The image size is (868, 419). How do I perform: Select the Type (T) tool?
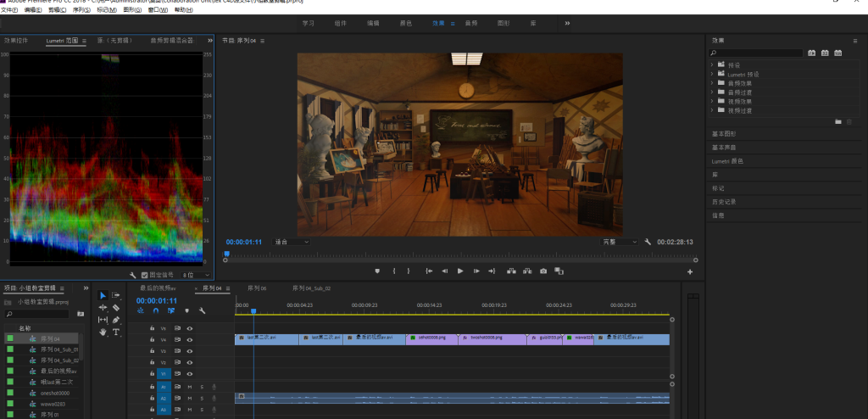116,332
